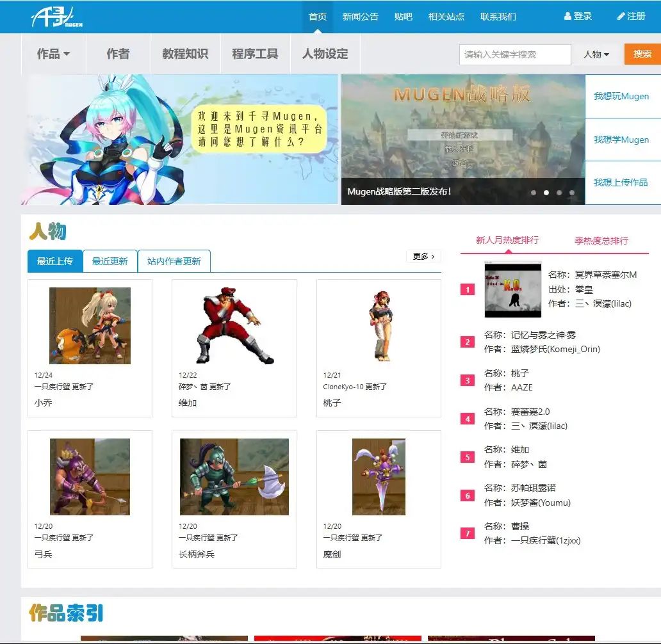The height and width of the screenshot is (644, 661).
Task: Click the 千寻 Mugen site logo
Action: pos(56,18)
